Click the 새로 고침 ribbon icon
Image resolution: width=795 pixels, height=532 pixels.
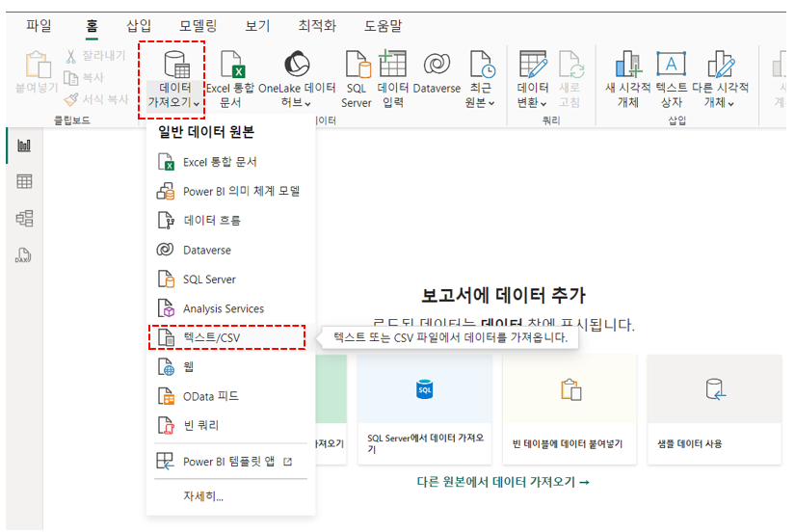click(x=570, y=79)
